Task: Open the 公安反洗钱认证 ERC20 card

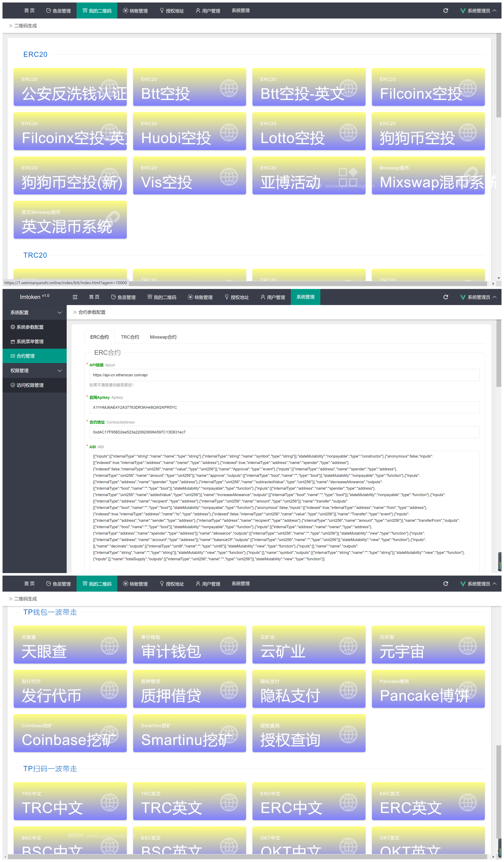Action: coord(70,87)
